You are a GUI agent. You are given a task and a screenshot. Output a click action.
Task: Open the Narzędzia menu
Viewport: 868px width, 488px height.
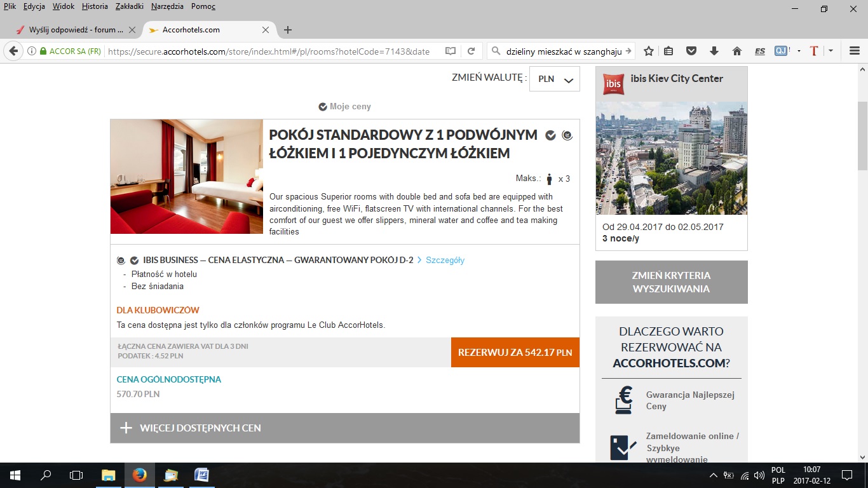[x=167, y=6]
